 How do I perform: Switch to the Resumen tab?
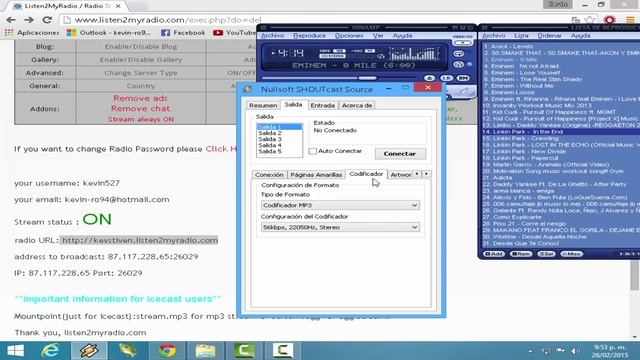(263, 105)
